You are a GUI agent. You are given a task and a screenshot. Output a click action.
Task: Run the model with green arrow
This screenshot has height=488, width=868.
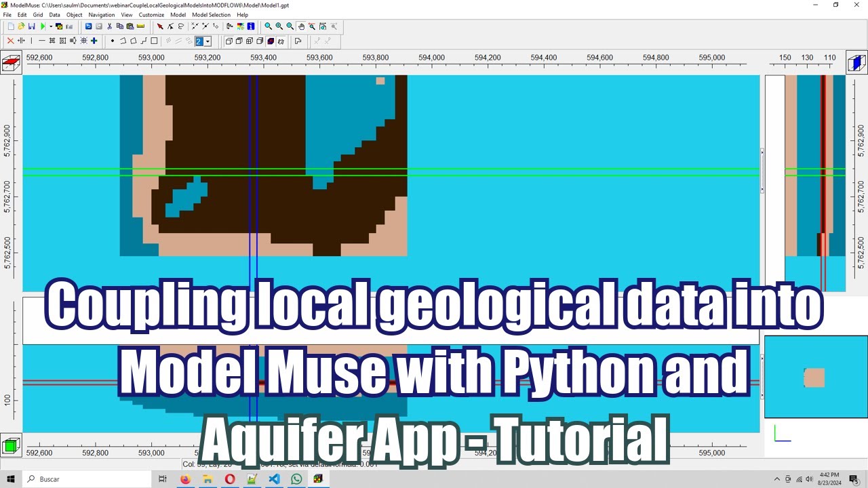pyautogui.click(x=43, y=26)
